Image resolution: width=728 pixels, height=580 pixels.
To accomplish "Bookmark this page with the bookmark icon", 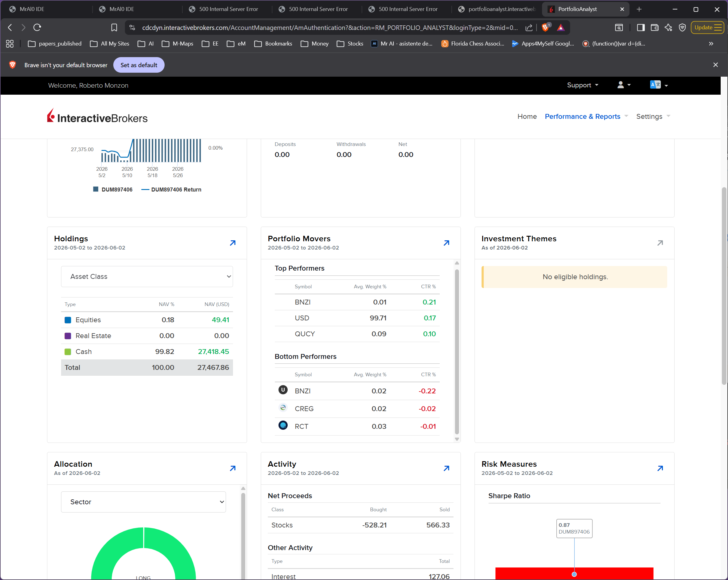I will [114, 27].
